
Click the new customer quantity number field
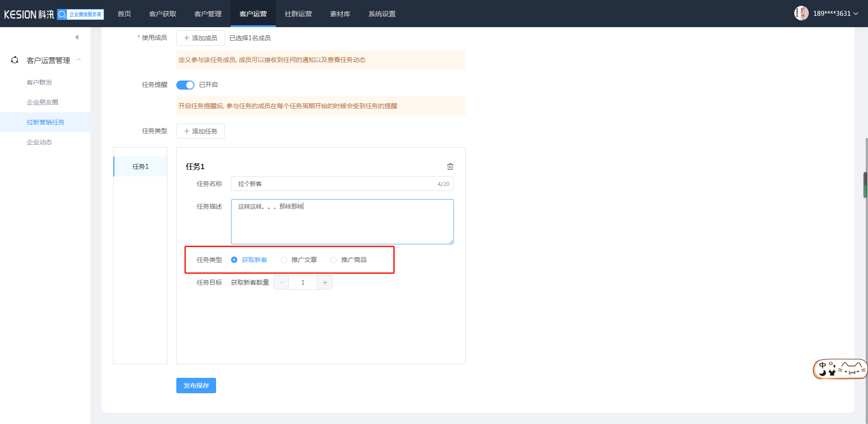303,282
